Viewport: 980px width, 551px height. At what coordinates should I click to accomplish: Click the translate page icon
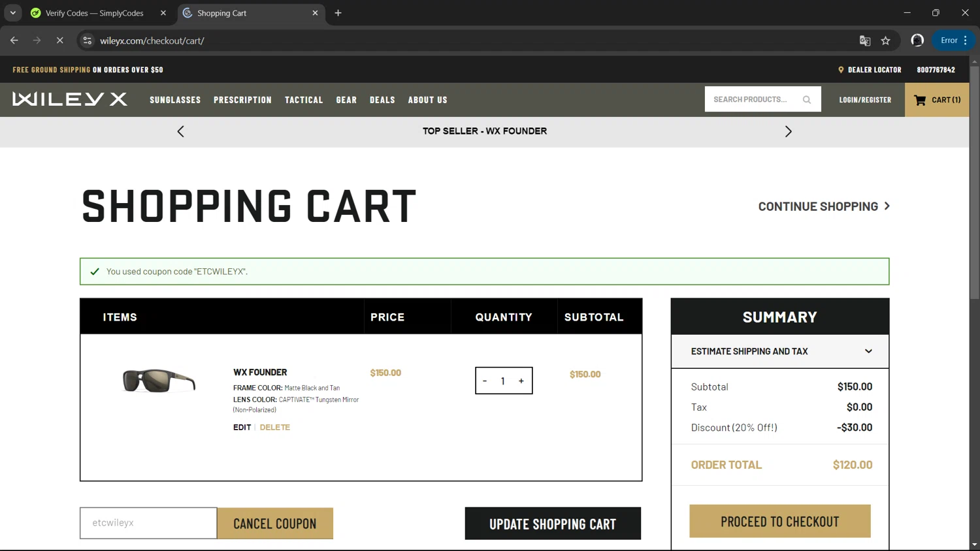[865, 40]
